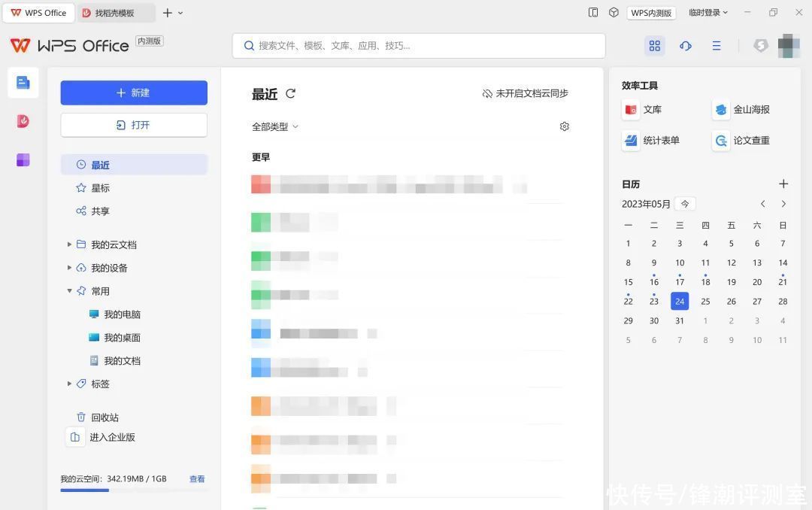
Task: Click the cloud space usage bar
Action: point(134,490)
